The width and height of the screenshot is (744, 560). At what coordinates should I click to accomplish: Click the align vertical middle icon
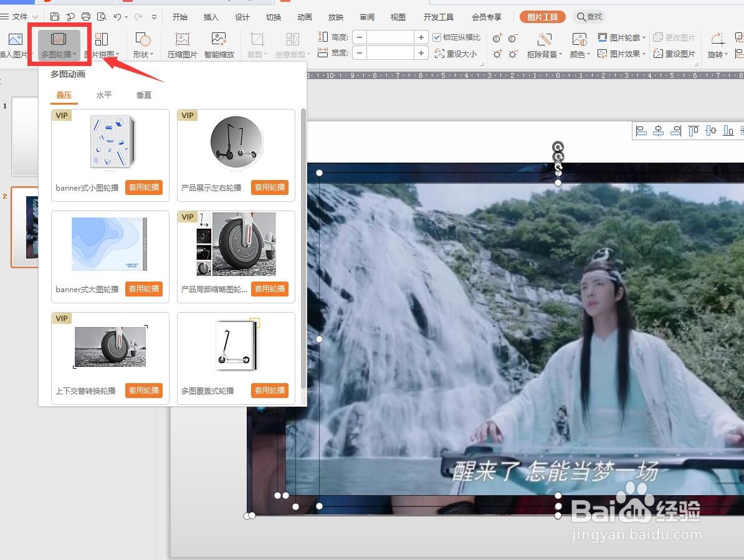[x=711, y=130]
